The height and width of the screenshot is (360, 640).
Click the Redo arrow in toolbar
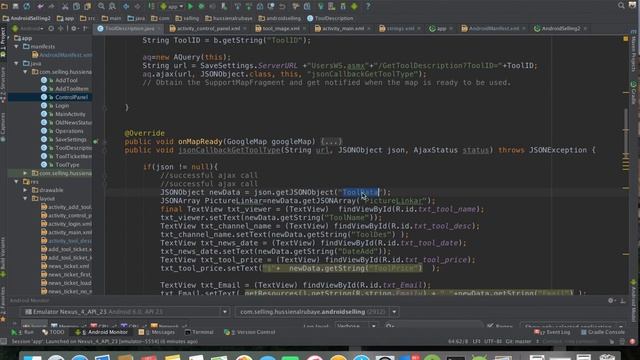[51, 6]
